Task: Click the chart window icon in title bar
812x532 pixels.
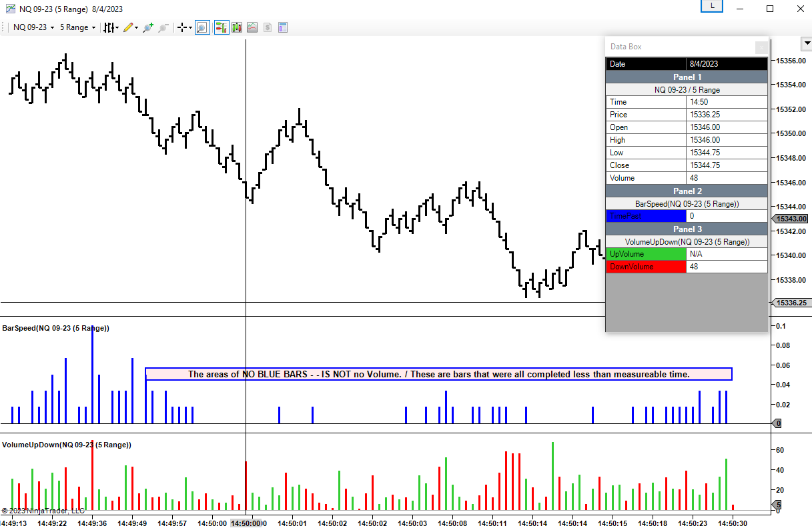Action: pos(9,8)
